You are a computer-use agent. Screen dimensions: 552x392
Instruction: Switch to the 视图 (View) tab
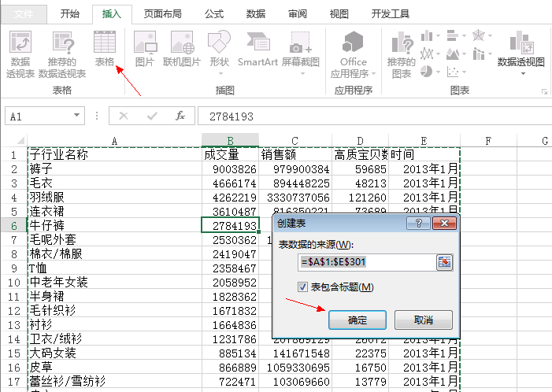click(339, 14)
